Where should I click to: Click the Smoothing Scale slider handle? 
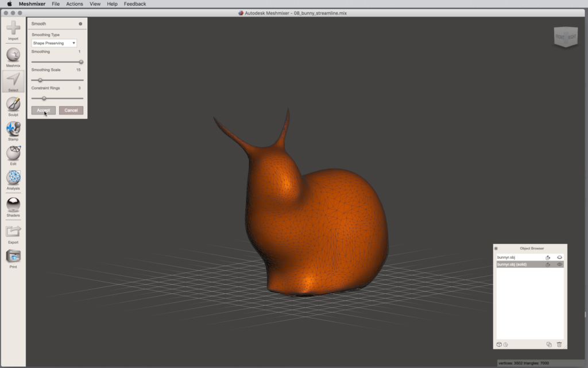coord(40,80)
